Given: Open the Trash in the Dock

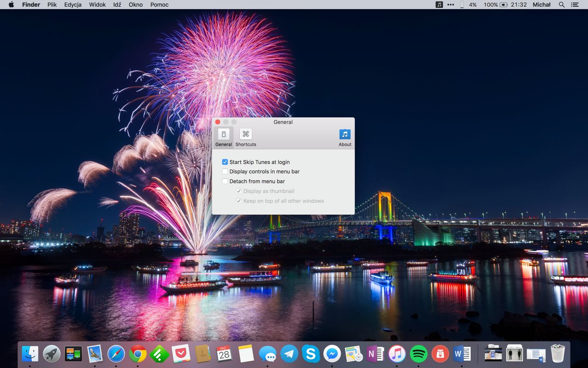Looking at the screenshot, I should [x=558, y=354].
